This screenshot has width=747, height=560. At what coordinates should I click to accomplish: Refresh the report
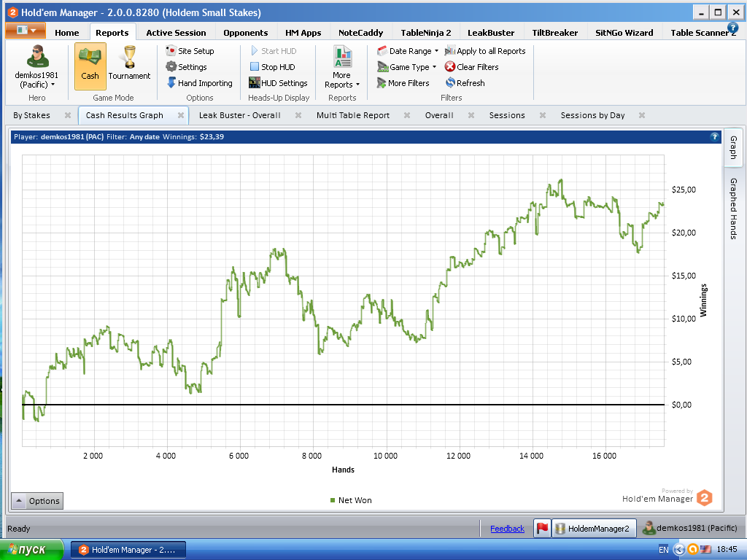tap(465, 83)
